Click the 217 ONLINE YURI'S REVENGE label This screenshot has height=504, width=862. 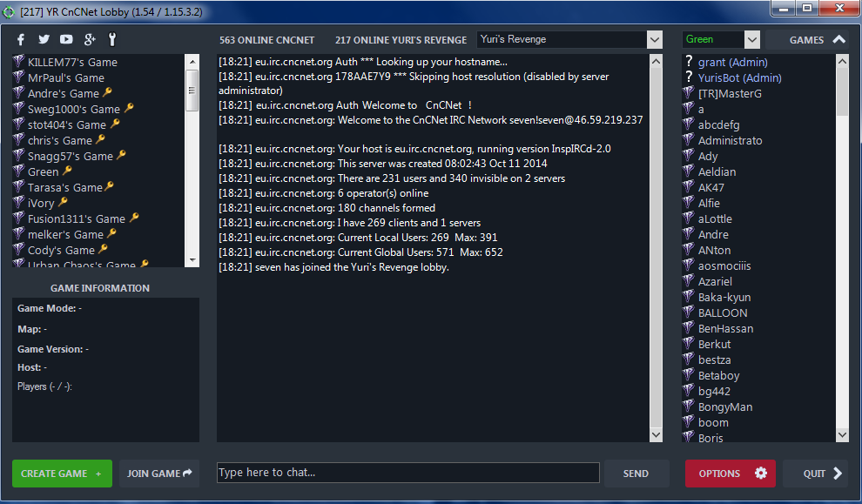(401, 39)
